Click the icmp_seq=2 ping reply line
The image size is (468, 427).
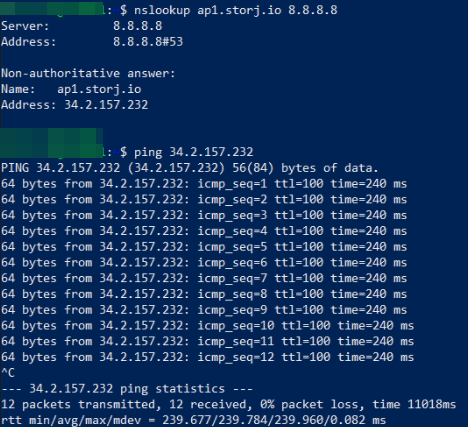[204, 199]
